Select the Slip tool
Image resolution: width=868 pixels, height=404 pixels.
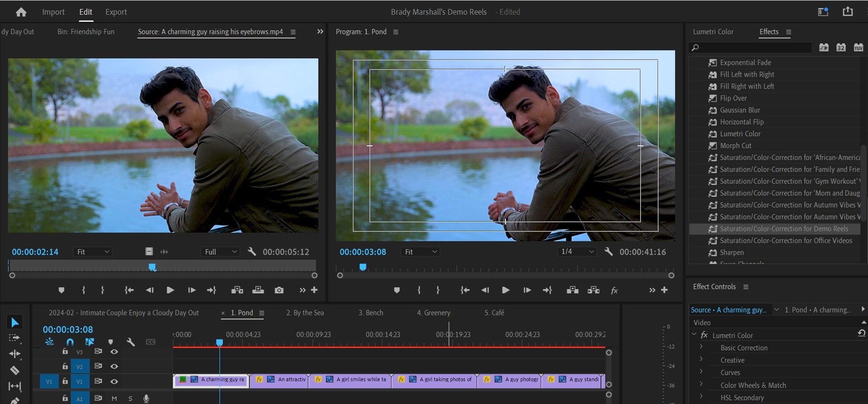coord(14,386)
